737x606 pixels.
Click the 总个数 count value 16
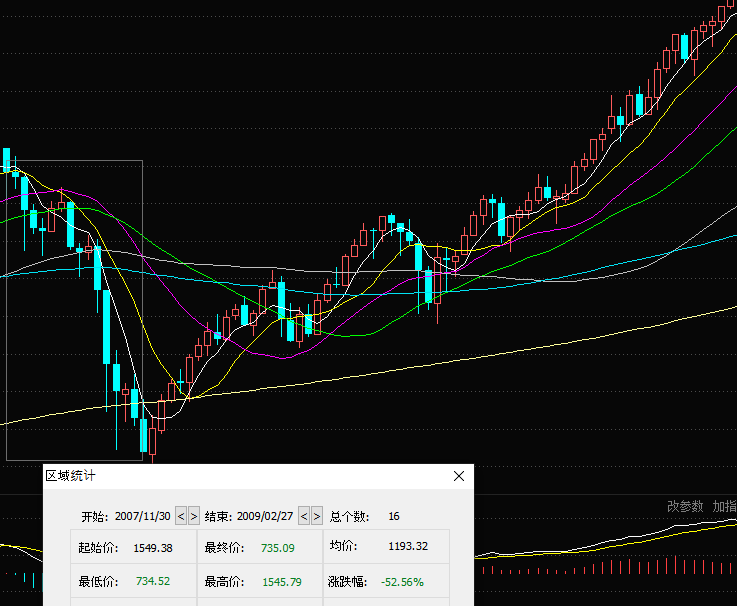click(394, 516)
